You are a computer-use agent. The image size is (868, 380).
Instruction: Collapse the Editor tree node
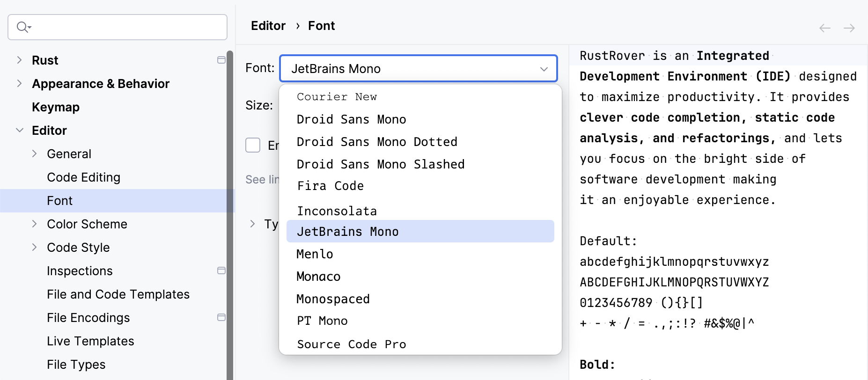click(x=19, y=130)
